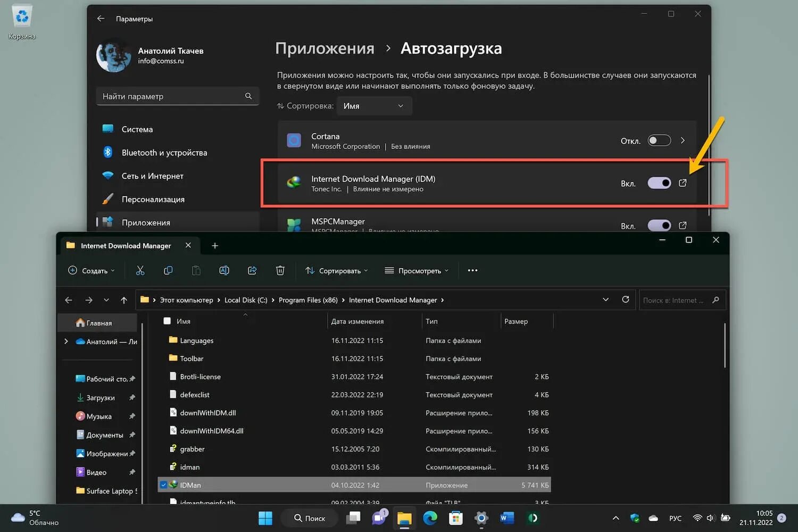Viewport: 798px width, 532px height.
Task: Turn on Cortana startup toggle
Action: coord(659,141)
